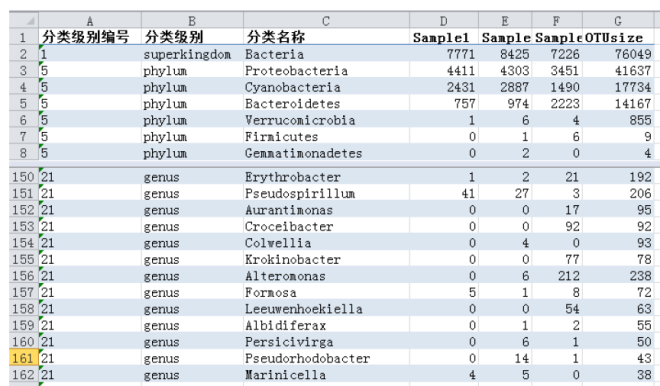Click the cell containing 76049
The image size is (660, 386).
618,54
